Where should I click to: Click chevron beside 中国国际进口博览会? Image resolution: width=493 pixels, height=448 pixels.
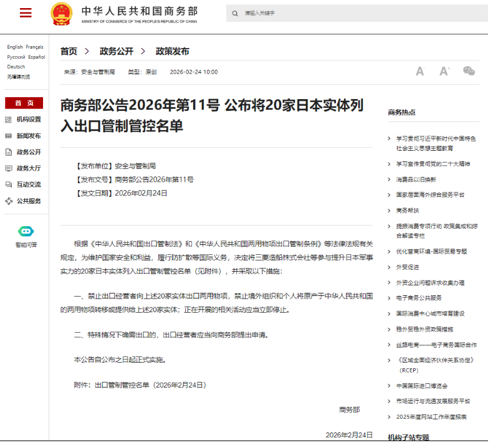click(x=390, y=386)
